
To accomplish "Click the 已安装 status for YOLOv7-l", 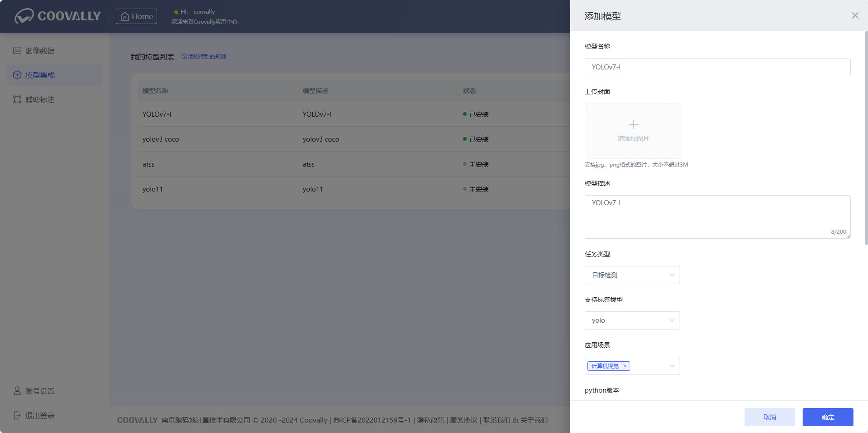I will (476, 114).
